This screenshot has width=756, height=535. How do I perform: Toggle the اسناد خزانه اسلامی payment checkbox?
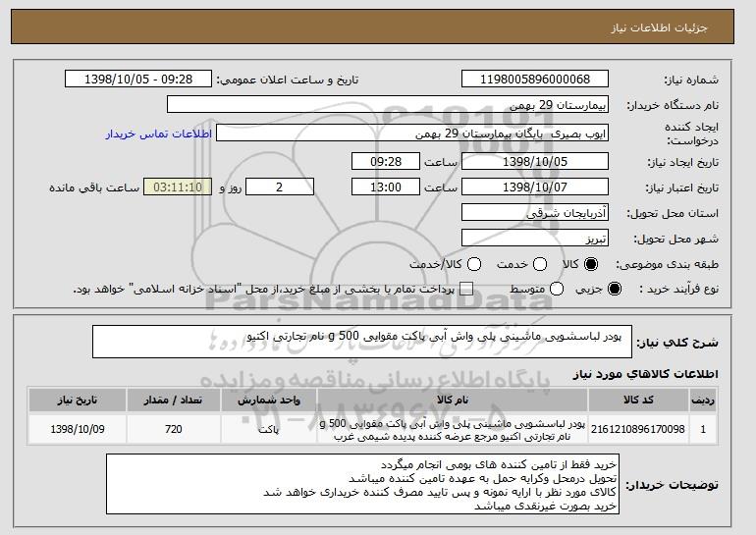coord(466,289)
